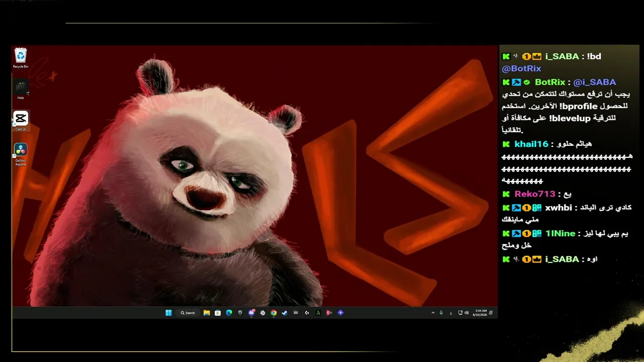Click the Reko713 username in chat
Image resolution: width=644 pixels, height=362 pixels.
[x=534, y=194]
